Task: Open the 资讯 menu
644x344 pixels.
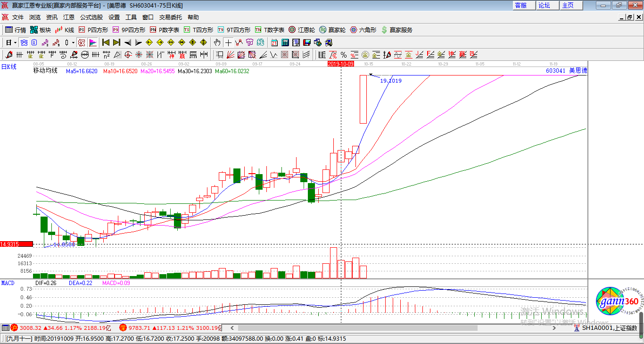Action: click(52, 17)
